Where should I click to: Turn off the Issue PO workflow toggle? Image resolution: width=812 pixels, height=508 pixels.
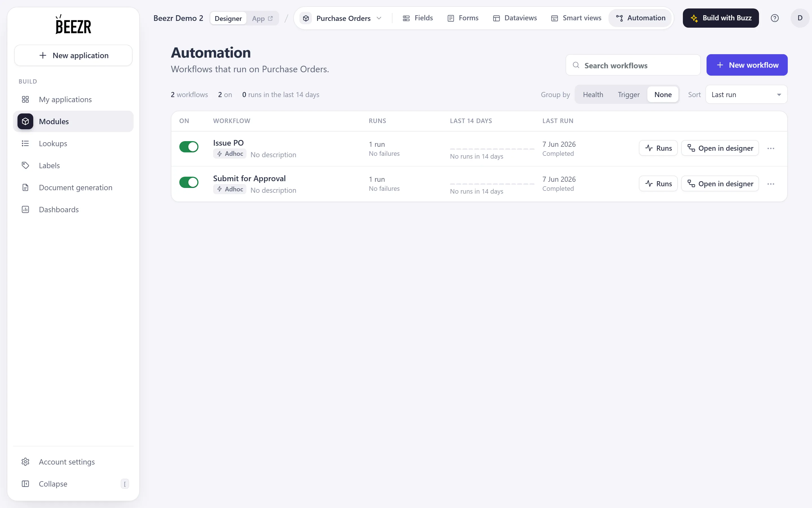coord(189,147)
